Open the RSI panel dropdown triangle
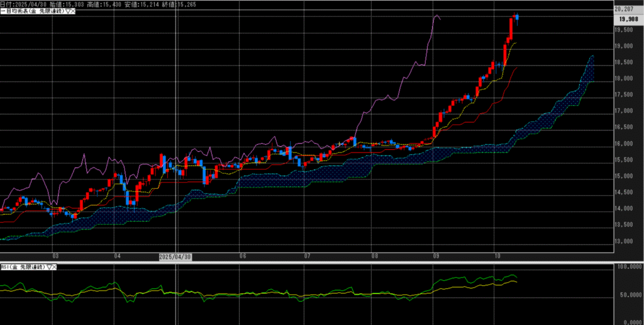 click(48, 267)
